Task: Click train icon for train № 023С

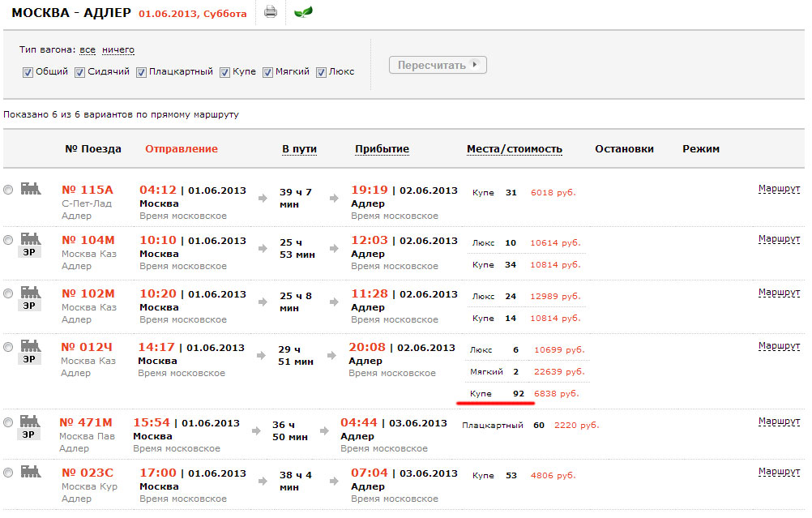Action: (x=31, y=471)
